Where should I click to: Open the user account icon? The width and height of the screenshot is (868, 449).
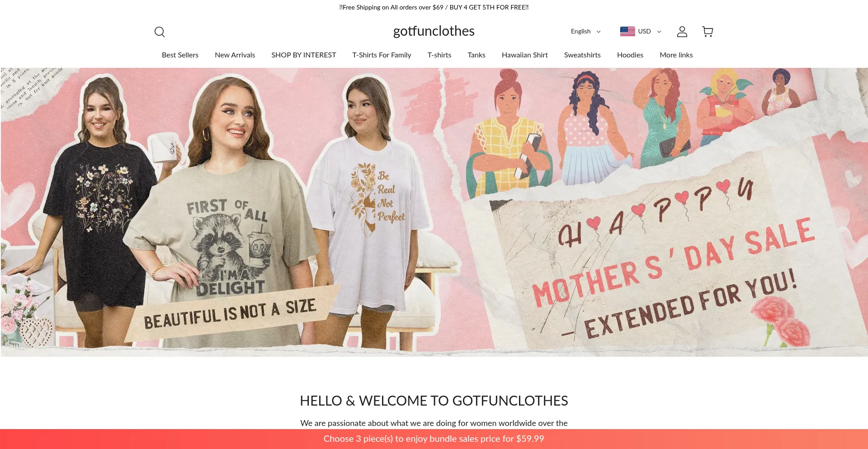(682, 32)
